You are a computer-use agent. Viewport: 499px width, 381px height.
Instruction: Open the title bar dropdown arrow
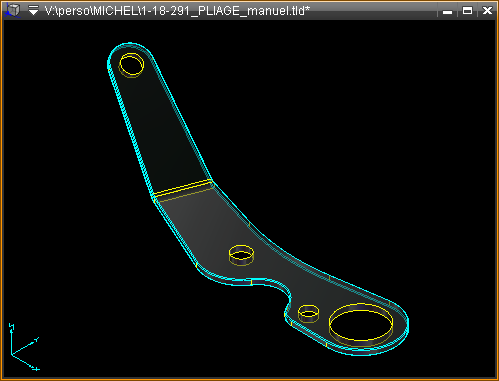click(x=33, y=11)
